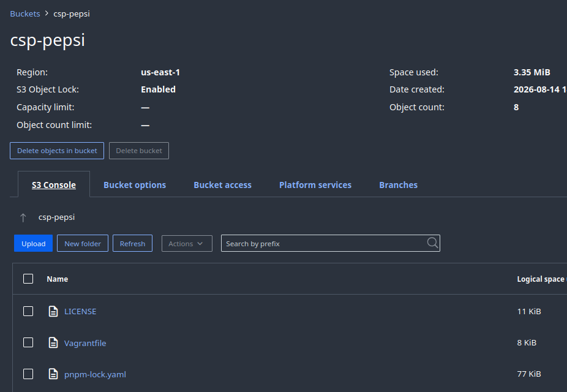Click the 77 KiB size value

click(x=529, y=374)
